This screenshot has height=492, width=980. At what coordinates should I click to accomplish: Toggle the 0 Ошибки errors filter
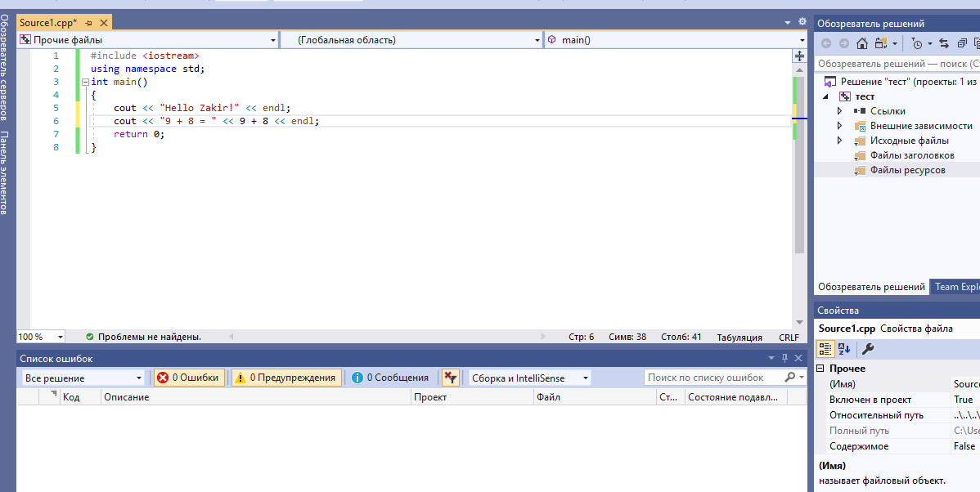[x=188, y=378]
